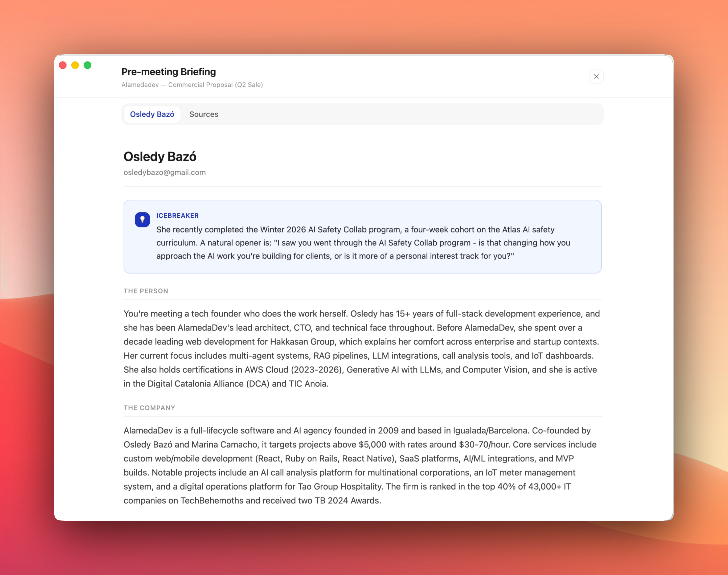Click the red window close button

tap(63, 65)
